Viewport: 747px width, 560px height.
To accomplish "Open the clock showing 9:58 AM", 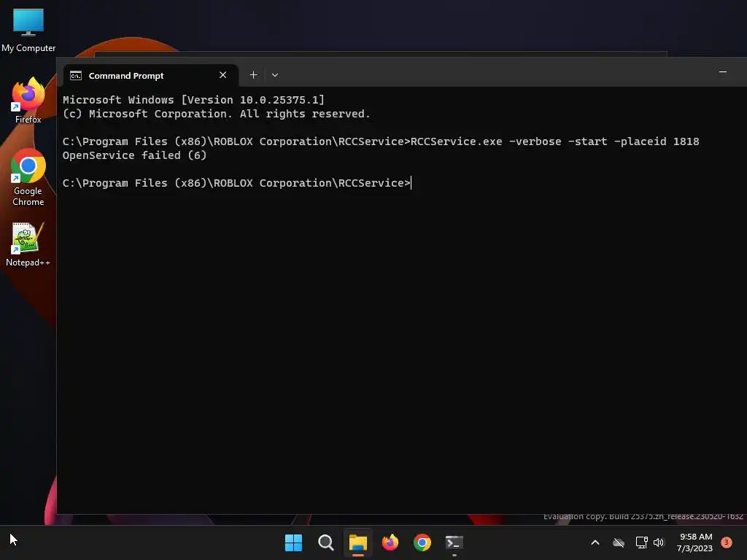I will pyautogui.click(x=695, y=542).
